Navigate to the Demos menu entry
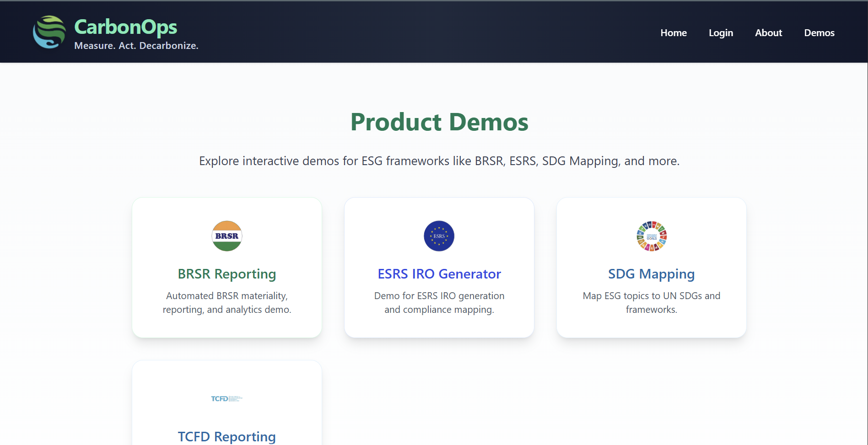This screenshot has width=868, height=445. tap(819, 32)
